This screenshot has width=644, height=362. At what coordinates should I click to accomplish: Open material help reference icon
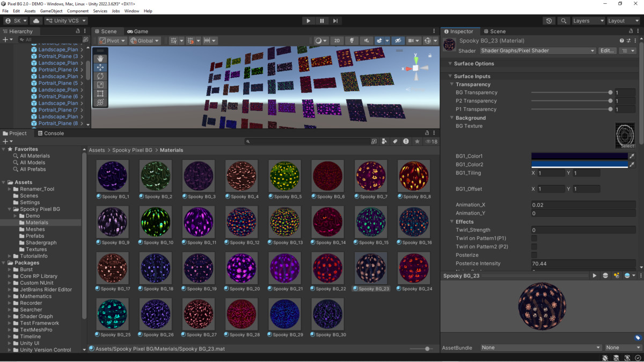[x=622, y=41]
